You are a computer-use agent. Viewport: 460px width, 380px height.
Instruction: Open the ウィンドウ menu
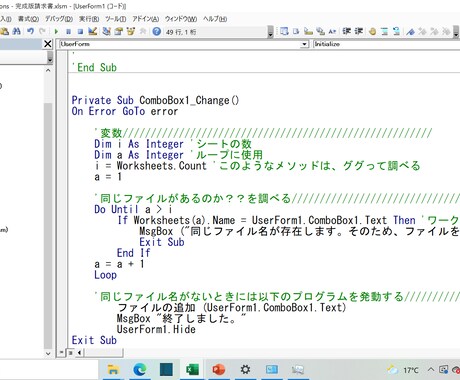tap(181, 19)
